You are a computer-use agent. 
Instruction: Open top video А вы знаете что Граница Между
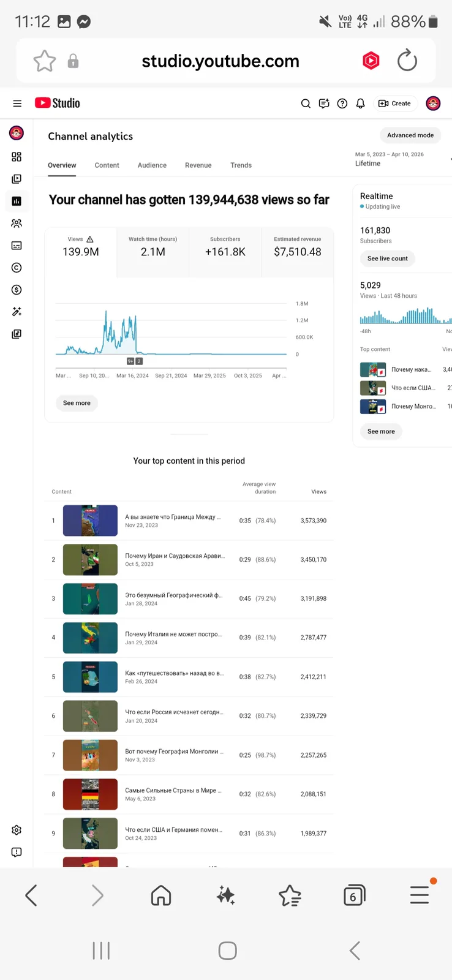click(173, 517)
